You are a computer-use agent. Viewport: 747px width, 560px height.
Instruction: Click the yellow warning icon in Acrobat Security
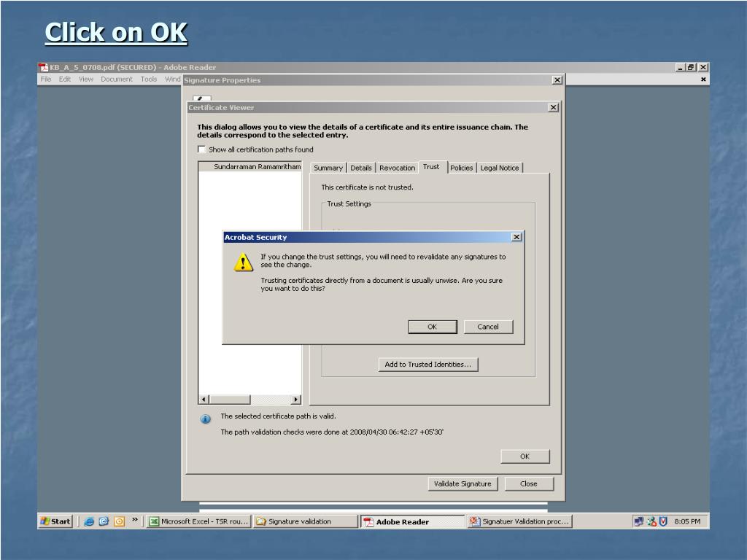244,262
